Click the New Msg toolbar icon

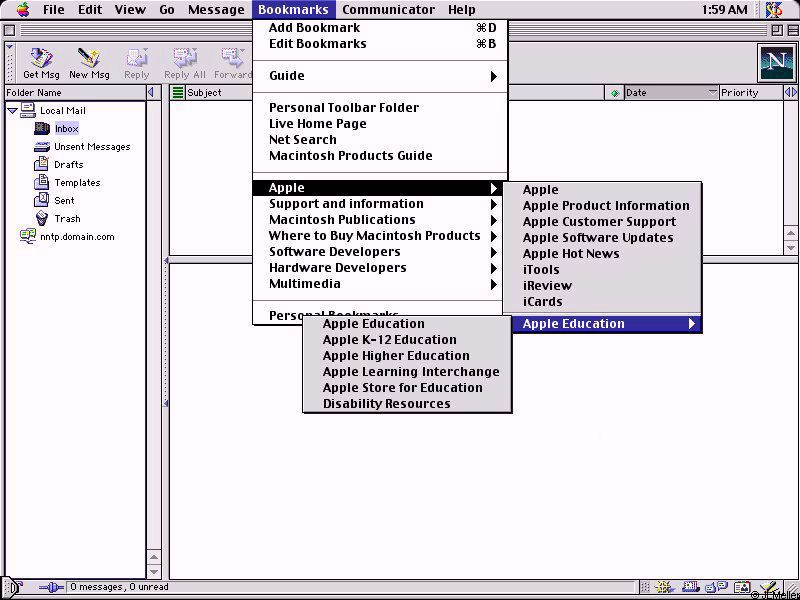click(x=89, y=63)
